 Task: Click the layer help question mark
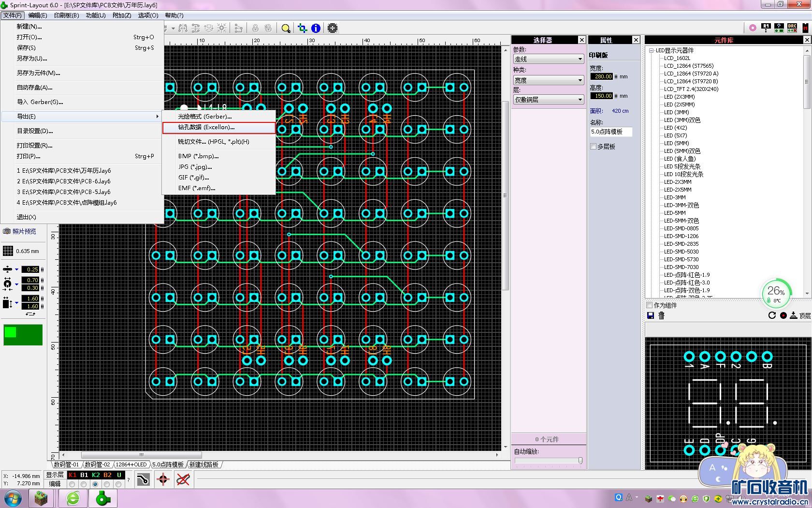point(129,479)
